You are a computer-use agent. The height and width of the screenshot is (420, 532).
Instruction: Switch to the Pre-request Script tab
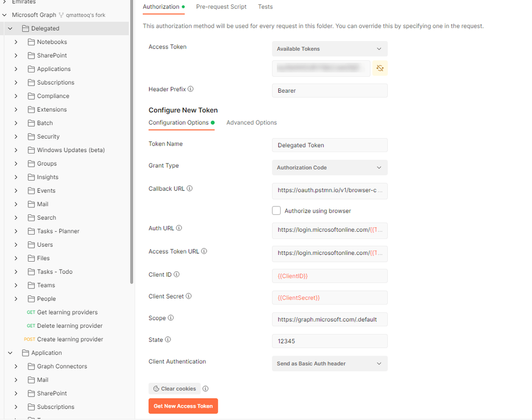(x=221, y=7)
